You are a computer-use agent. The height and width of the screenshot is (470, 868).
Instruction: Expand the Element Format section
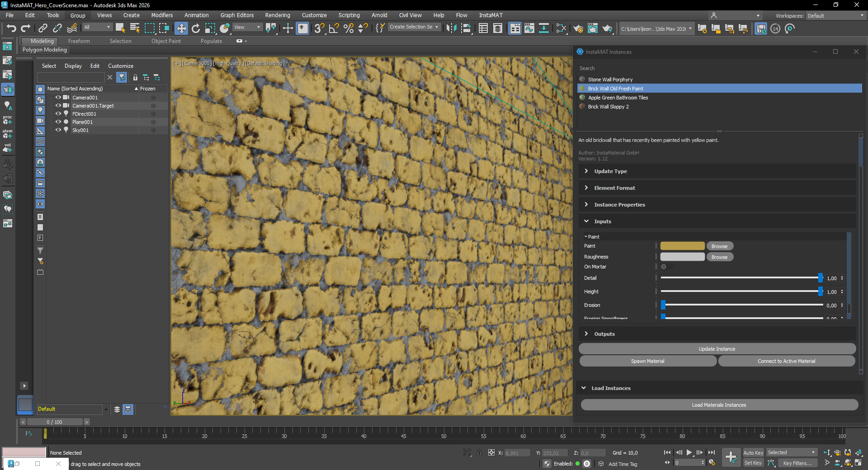[717, 188]
